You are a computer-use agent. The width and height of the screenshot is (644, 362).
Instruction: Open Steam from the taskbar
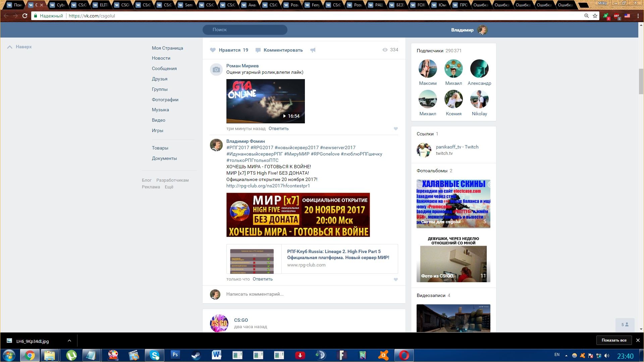tap(196, 355)
